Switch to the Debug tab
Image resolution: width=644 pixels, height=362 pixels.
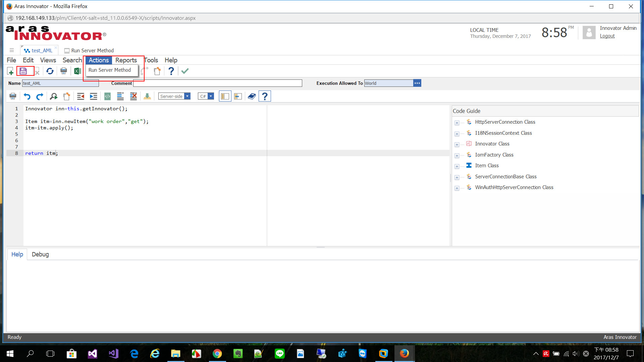40,254
